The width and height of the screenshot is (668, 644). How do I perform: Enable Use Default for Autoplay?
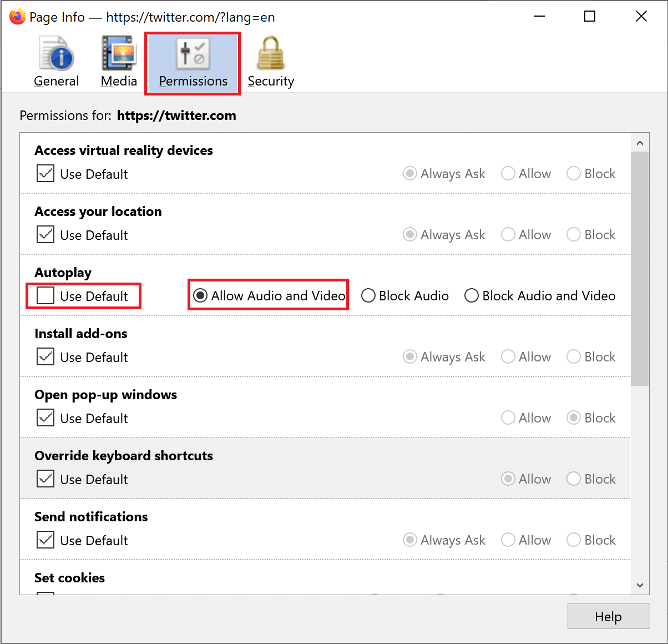(45, 295)
